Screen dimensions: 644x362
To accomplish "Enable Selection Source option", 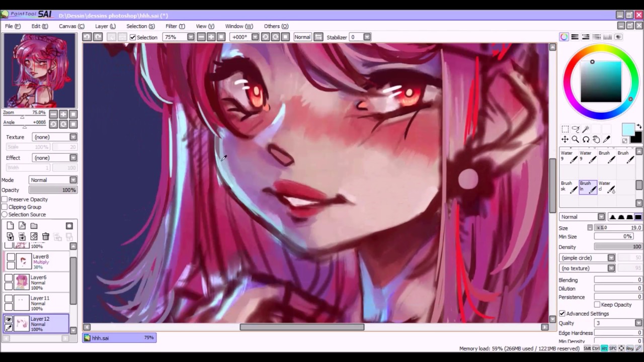I will pyautogui.click(x=5, y=214).
